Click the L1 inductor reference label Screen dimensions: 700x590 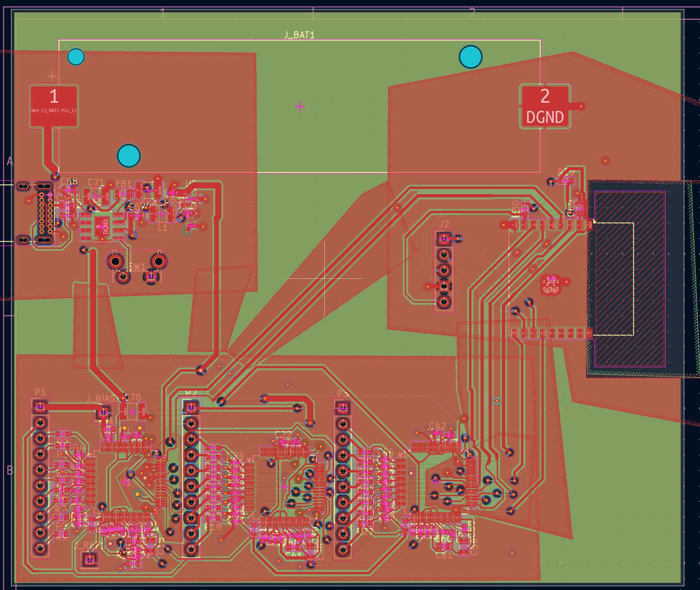click(162, 228)
